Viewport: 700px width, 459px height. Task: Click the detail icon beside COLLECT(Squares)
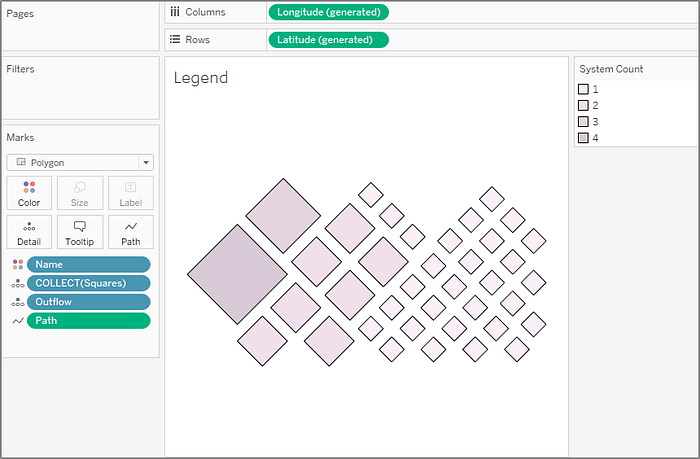point(18,283)
